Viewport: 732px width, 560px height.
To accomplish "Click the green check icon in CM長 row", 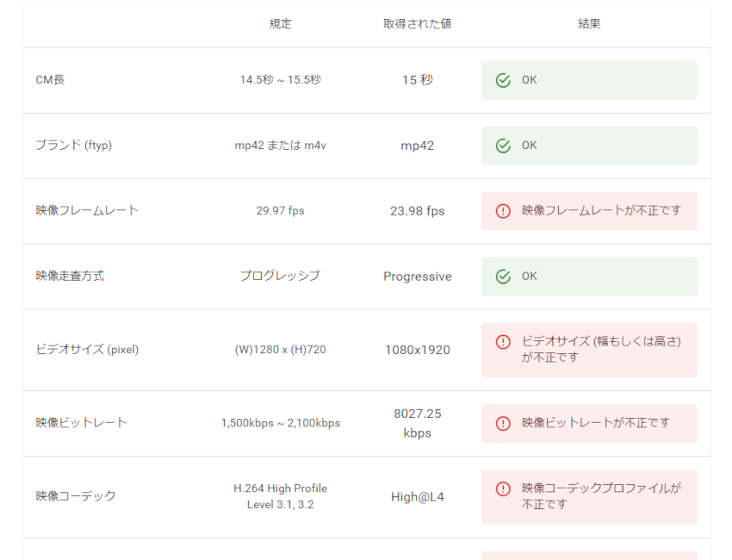I will (503, 80).
